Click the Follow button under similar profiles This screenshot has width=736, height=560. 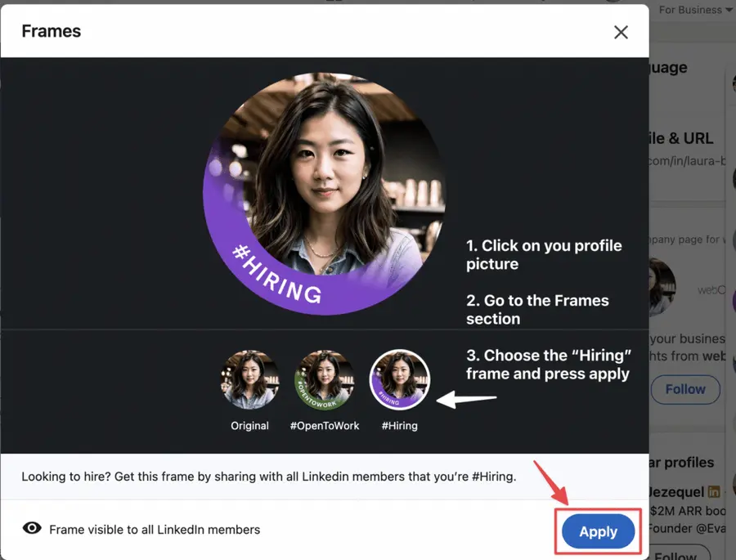point(680,556)
